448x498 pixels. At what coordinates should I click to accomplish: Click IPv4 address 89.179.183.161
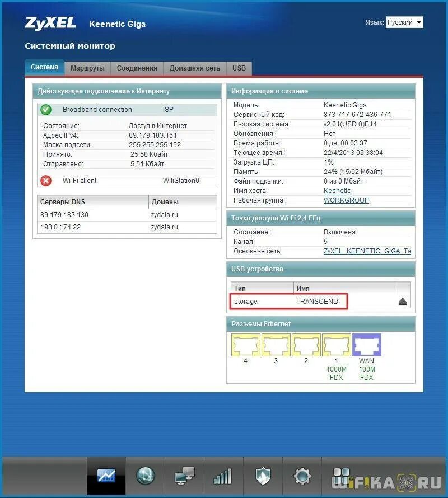coord(153,135)
